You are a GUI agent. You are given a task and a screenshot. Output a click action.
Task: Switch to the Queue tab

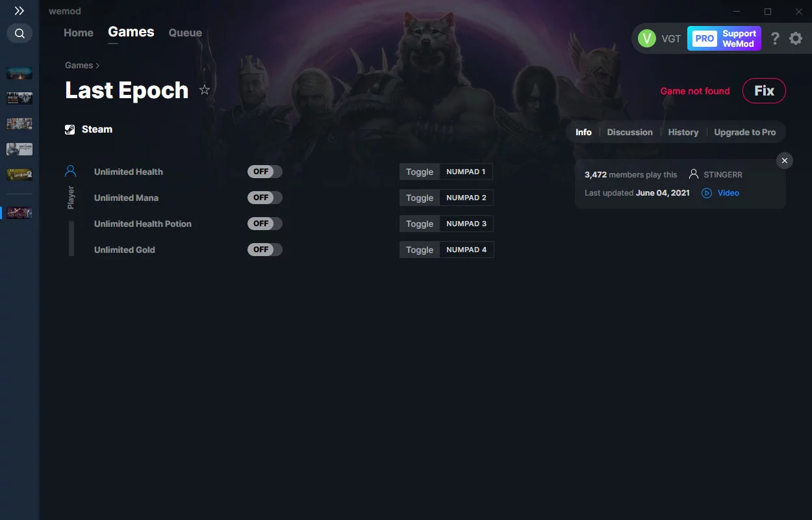[185, 32]
